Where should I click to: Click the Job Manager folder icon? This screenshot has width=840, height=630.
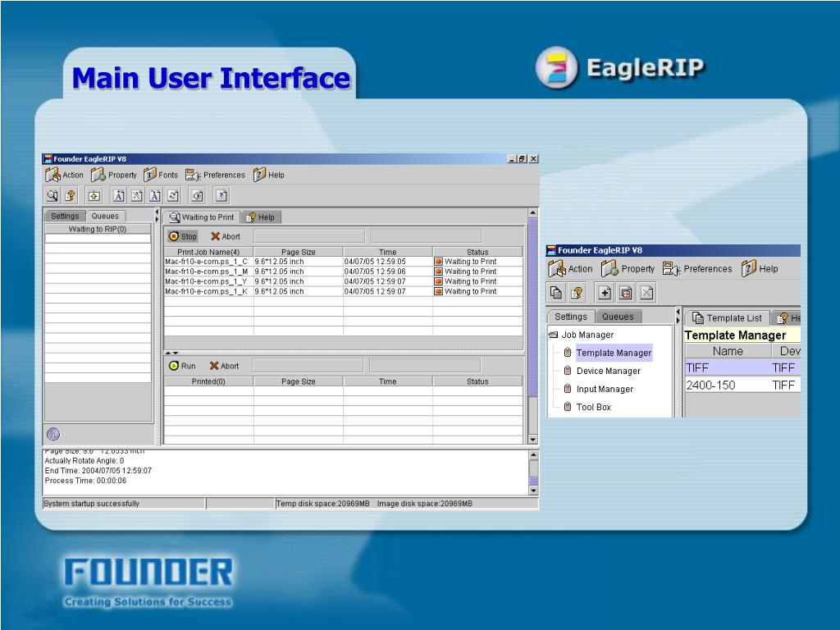tap(554, 335)
